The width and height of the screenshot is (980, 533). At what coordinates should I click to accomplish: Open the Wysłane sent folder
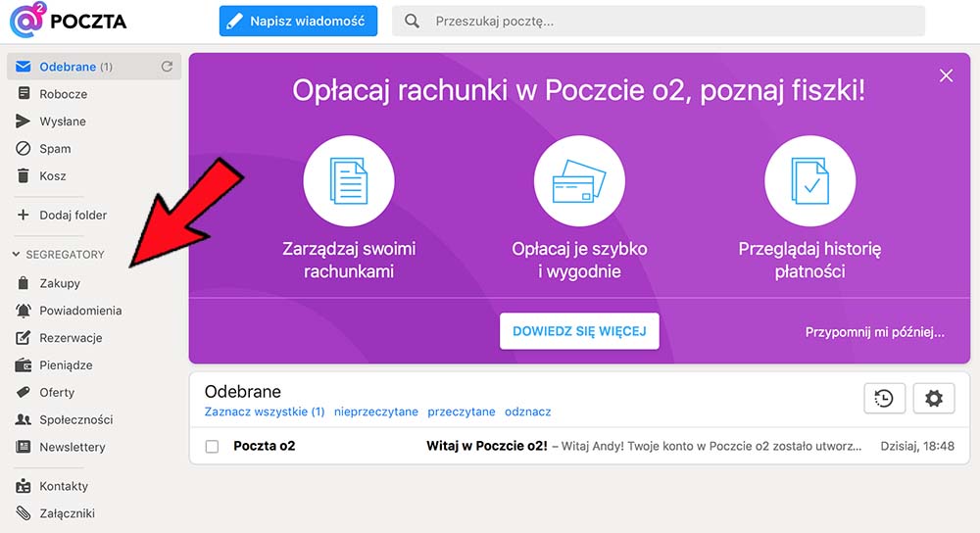tap(63, 121)
